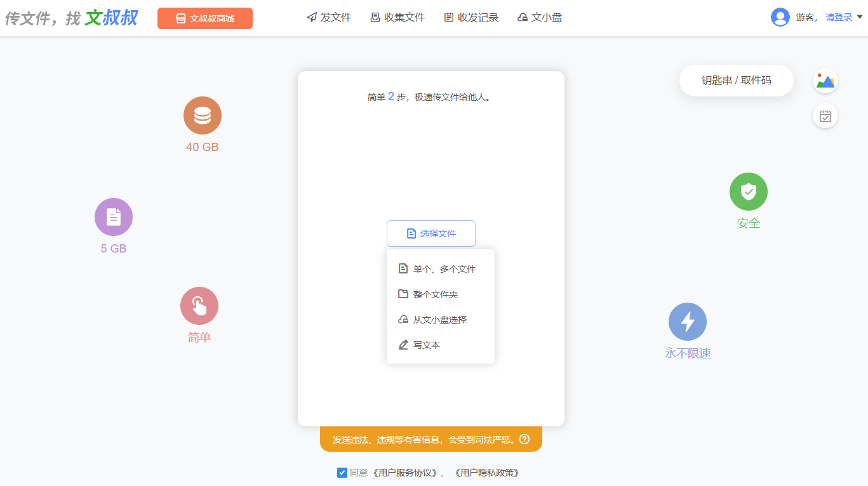This screenshot has height=486, width=868.
Task: Click the pink 简单 hand-tap icon
Action: (x=199, y=306)
